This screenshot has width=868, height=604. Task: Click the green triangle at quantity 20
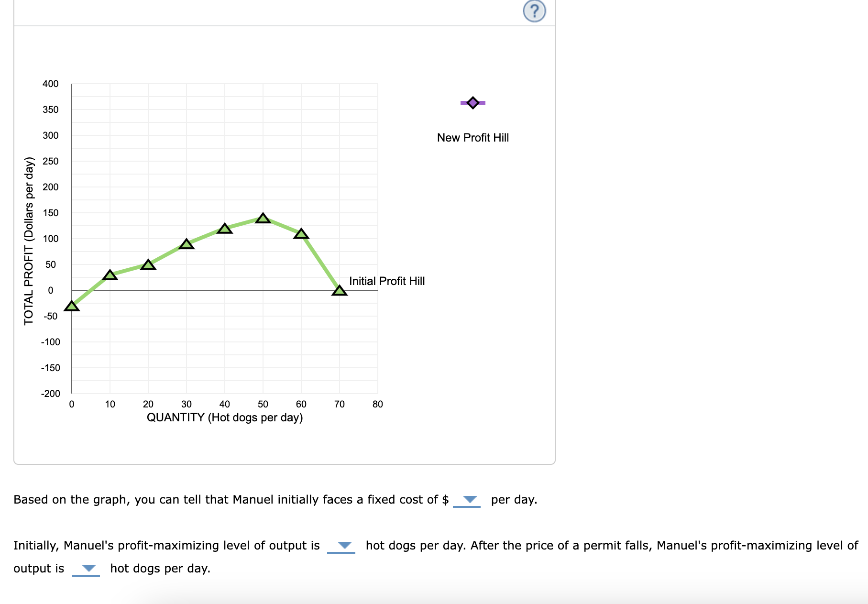click(148, 265)
